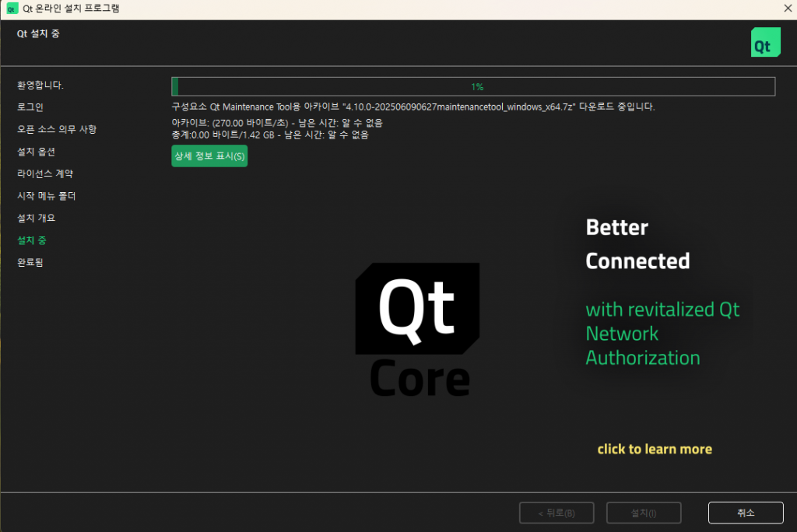Select the 로그인 step in the sidebar

(x=30, y=107)
